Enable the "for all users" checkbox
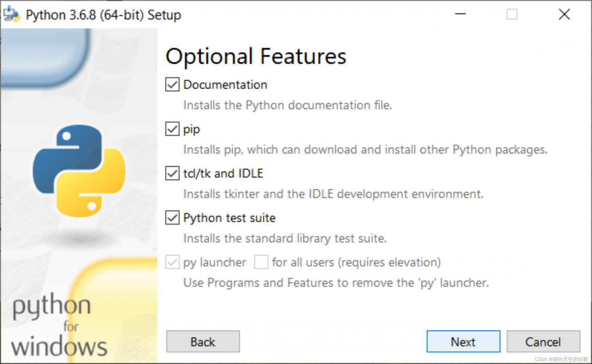 pos(261,262)
